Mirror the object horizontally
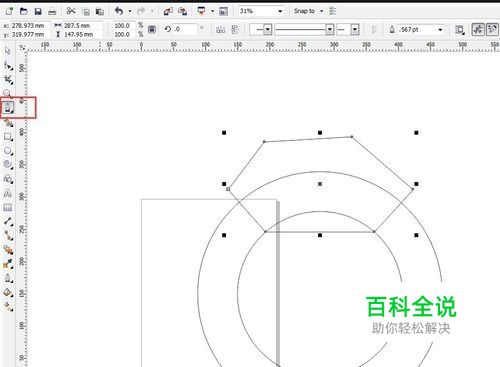Screen dimensions: 500x367 tap(220, 30)
